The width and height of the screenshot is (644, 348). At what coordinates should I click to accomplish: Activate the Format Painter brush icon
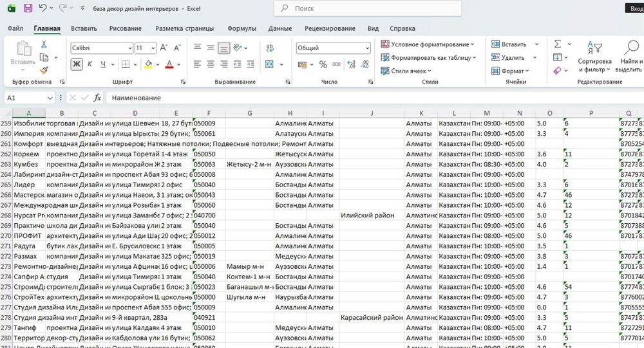pyautogui.click(x=44, y=70)
